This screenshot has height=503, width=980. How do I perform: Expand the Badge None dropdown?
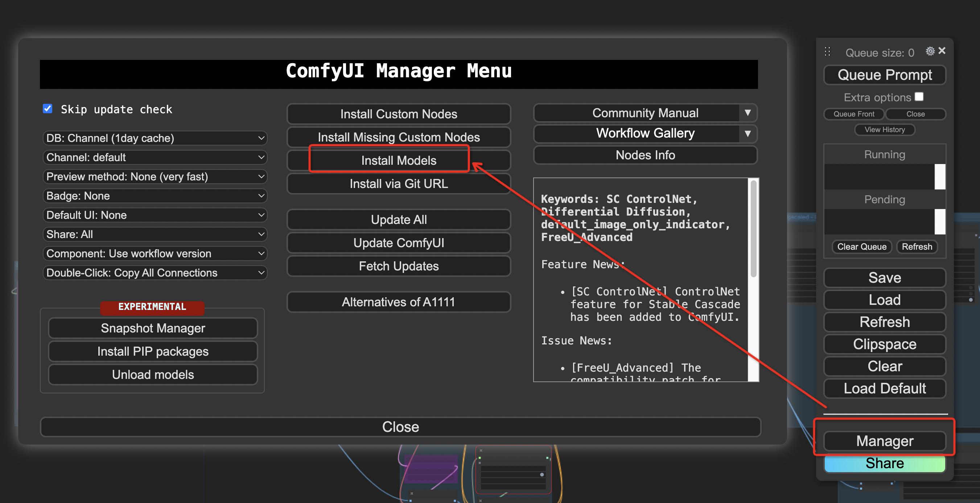(x=155, y=196)
